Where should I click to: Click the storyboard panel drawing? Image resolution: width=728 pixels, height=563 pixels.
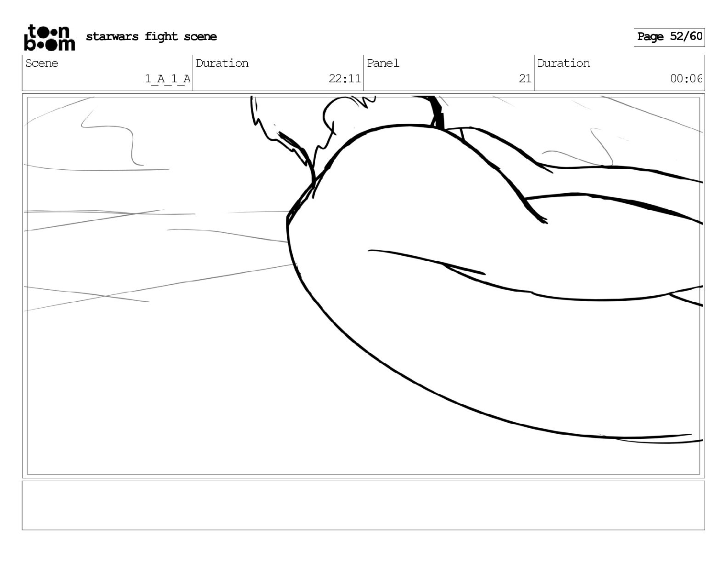[363, 286]
